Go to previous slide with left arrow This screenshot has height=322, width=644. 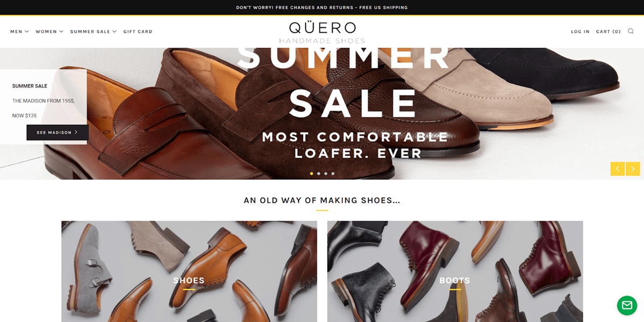[x=618, y=169]
